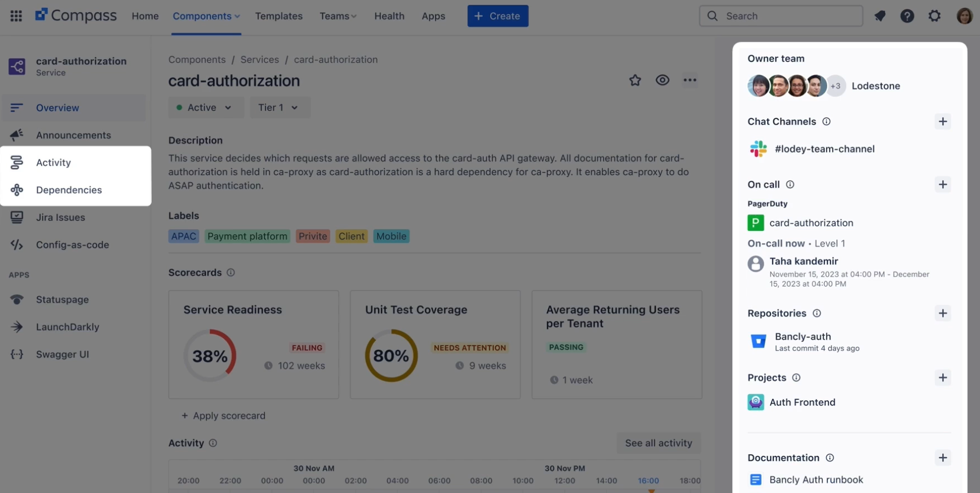Click the Scorecards info icon
This screenshot has height=493, width=980.
pyautogui.click(x=231, y=273)
